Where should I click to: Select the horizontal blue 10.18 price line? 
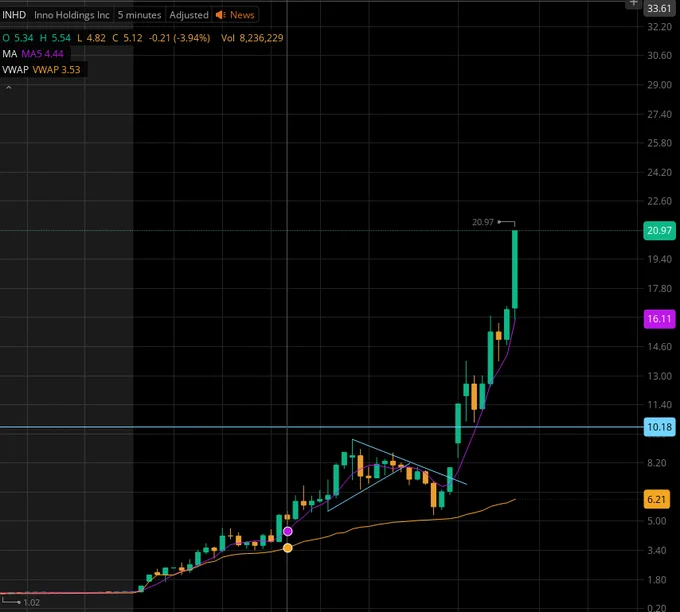point(321,427)
